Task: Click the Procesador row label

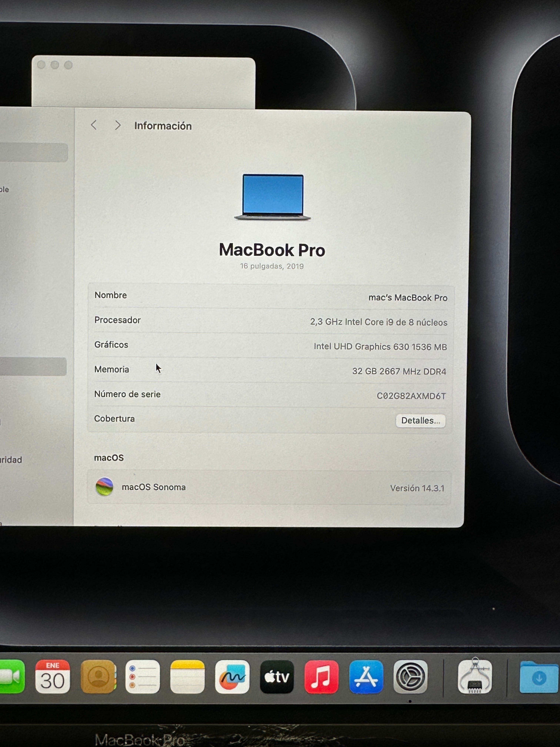Action: click(117, 320)
